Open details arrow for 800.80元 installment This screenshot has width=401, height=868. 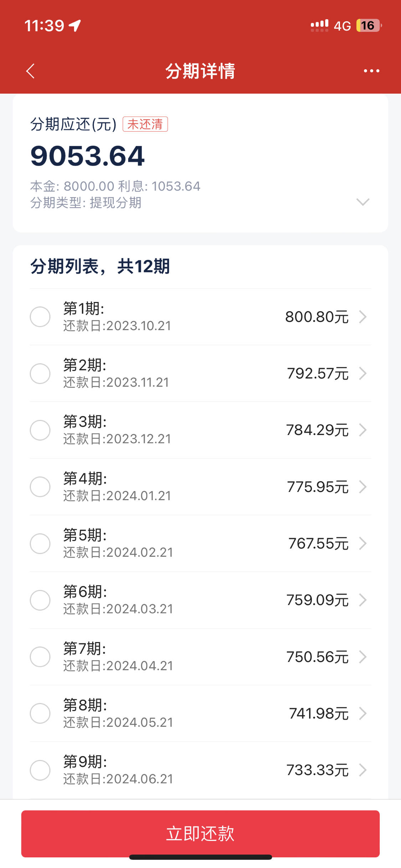[x=363, y=317]
